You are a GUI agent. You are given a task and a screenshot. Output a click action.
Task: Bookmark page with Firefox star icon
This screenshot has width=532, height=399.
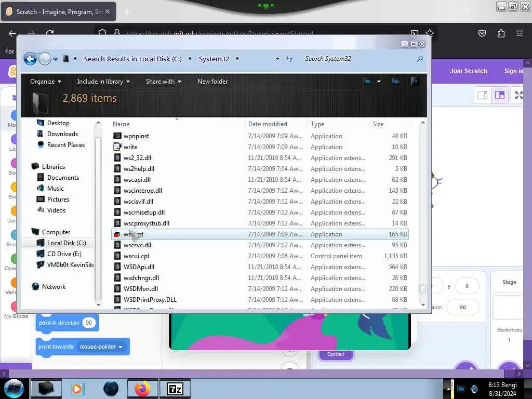430,33
